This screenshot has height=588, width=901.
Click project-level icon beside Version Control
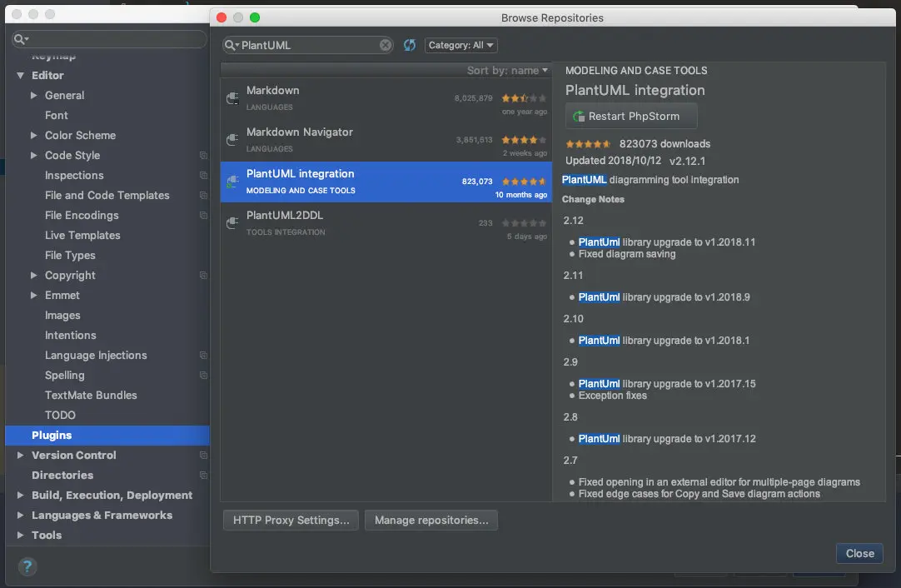click(x=203, y=456)
